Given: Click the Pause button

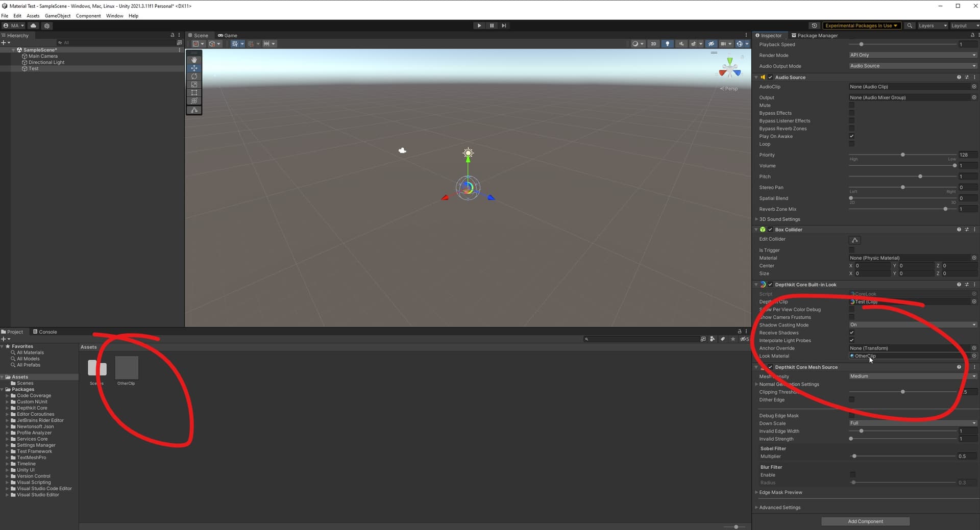Looking at the screenshot, I should coord(492,26).
